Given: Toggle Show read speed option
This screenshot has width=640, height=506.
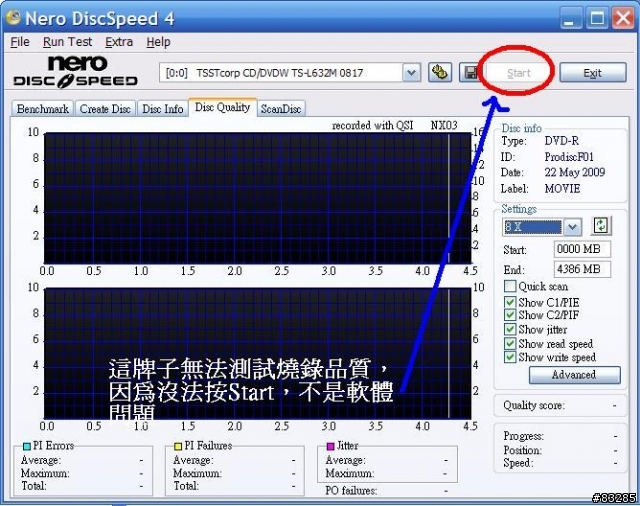Looking at the screenshot, I should [510, 344].
